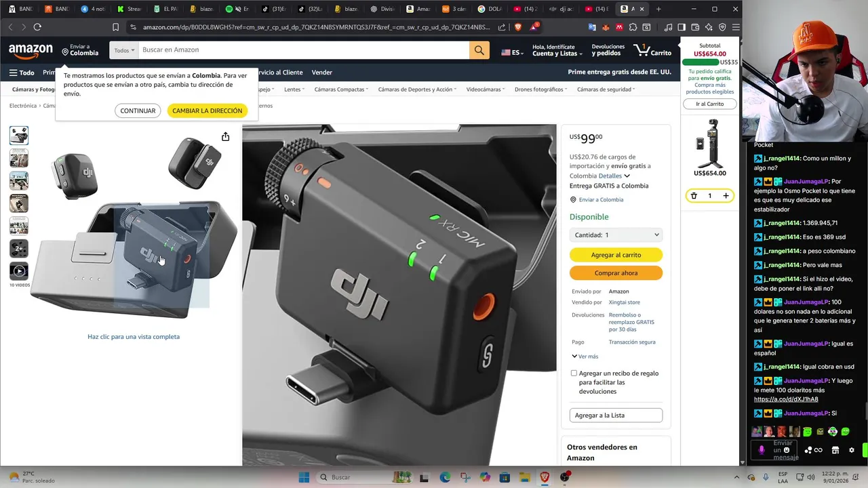Open the Cámaras de seguridad dropdown
868x488 pixels.
click(606, 89)
